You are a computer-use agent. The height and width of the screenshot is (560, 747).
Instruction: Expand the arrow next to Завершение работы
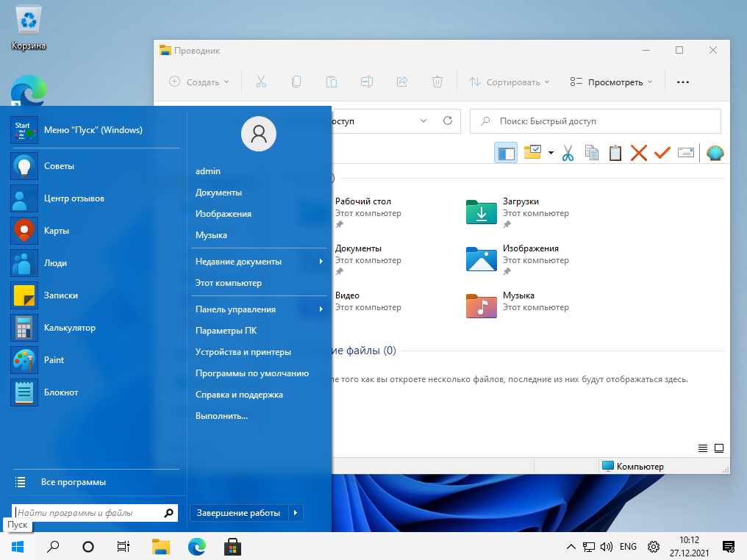296,513
